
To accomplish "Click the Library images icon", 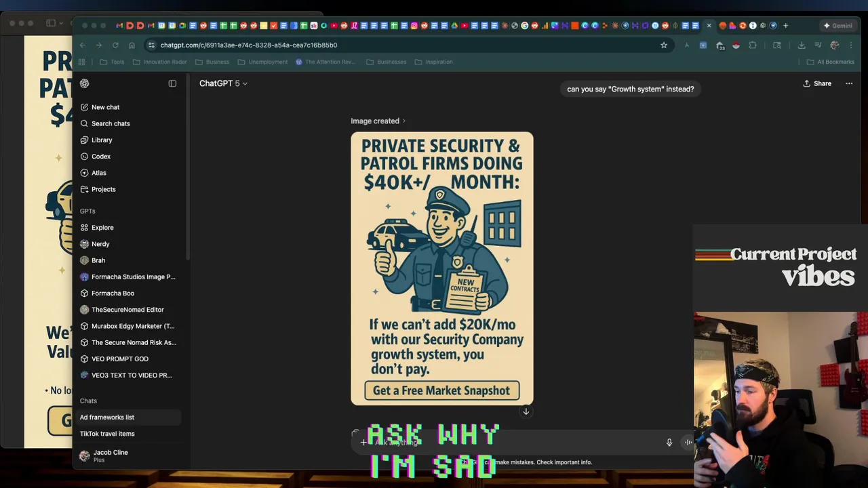I will tap(84, 140).
